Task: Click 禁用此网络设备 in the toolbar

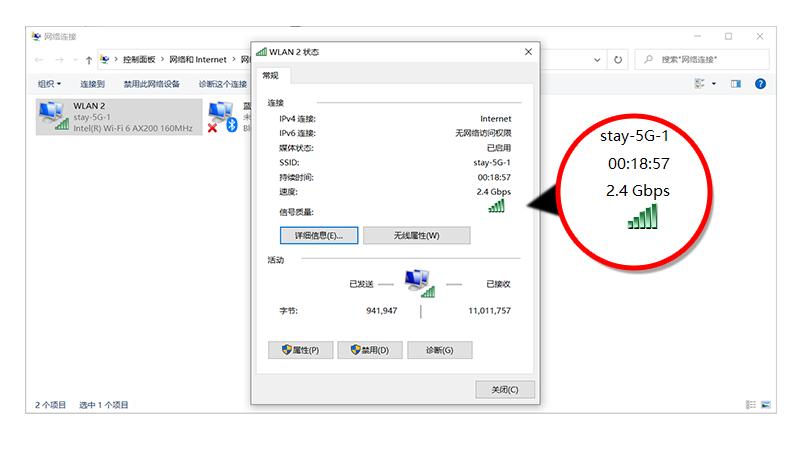Action: [x=152, y=84]
